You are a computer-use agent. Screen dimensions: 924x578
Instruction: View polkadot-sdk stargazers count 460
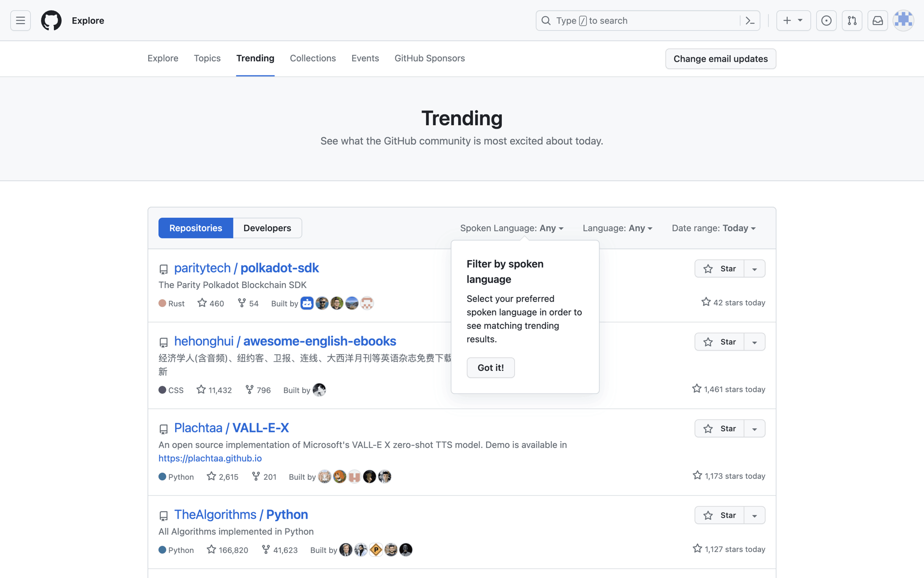point(211,303)
